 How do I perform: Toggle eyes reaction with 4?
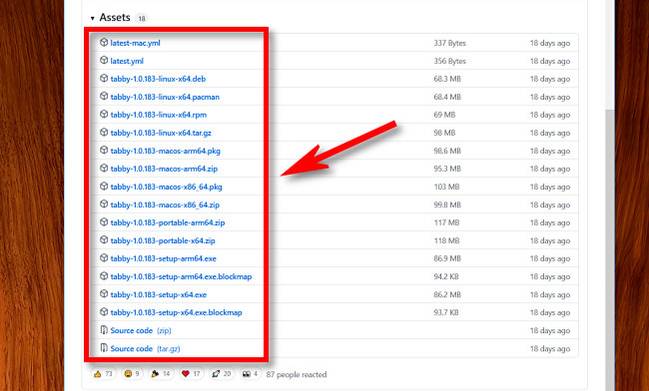(x=250, y=374)
